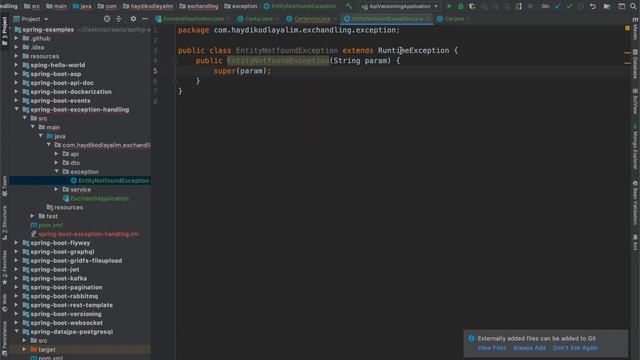
Task: Open the Favorites tool window stripe
Action: click(4, 268)
